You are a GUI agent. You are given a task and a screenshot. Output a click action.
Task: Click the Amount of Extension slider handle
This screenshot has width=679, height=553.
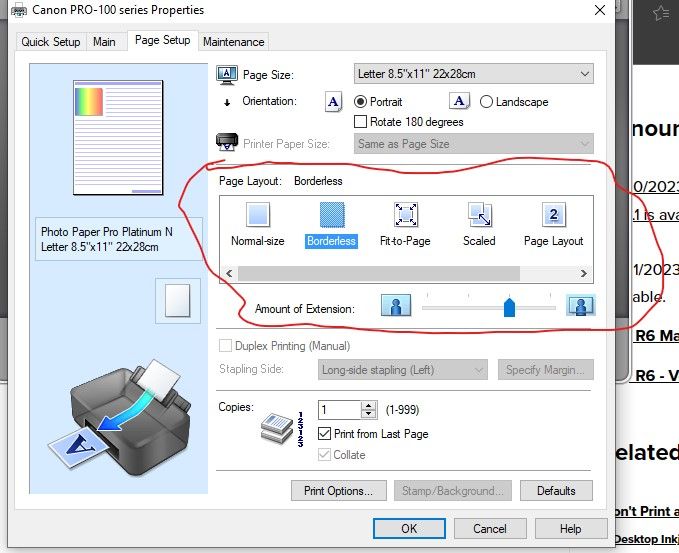510,307
